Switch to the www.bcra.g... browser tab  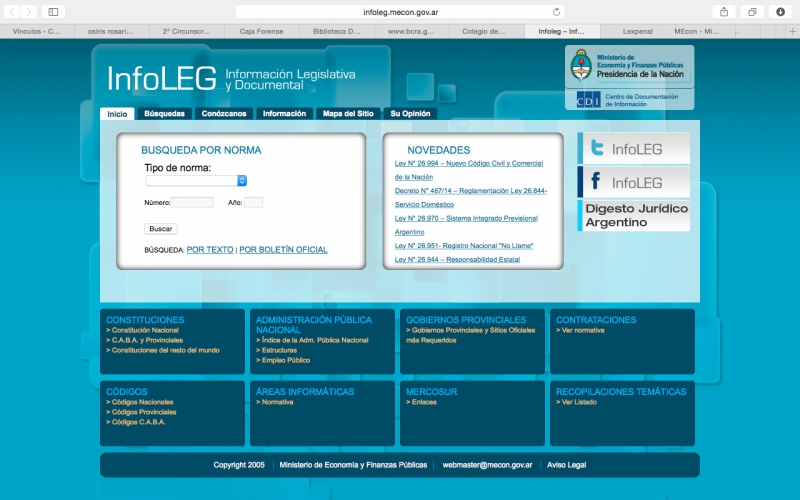[411, 32]
